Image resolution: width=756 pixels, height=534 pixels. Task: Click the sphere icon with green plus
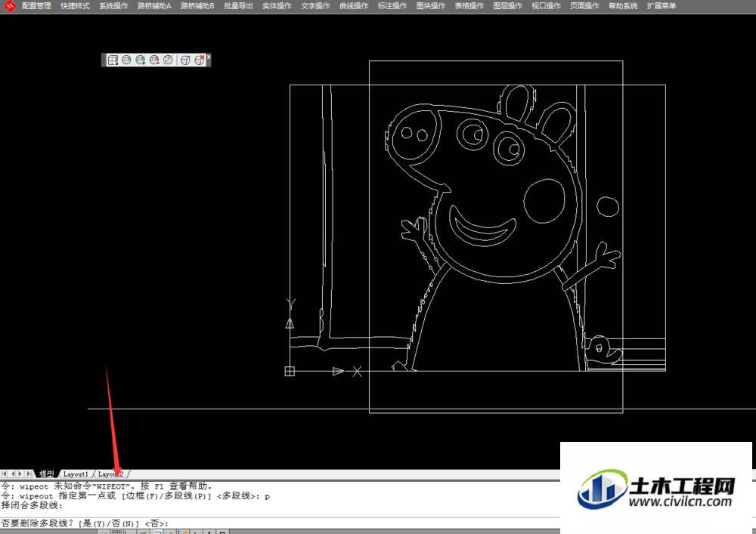point(141,60)
